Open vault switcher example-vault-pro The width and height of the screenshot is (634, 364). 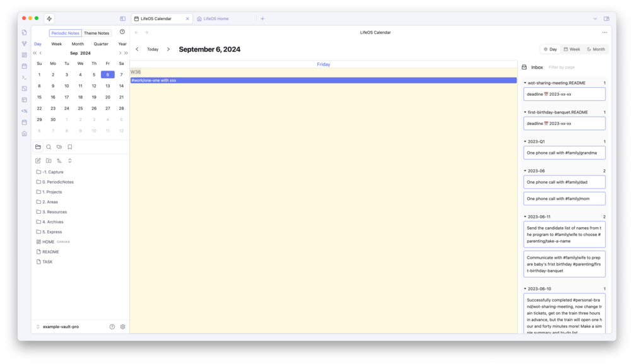pos(57,327)
